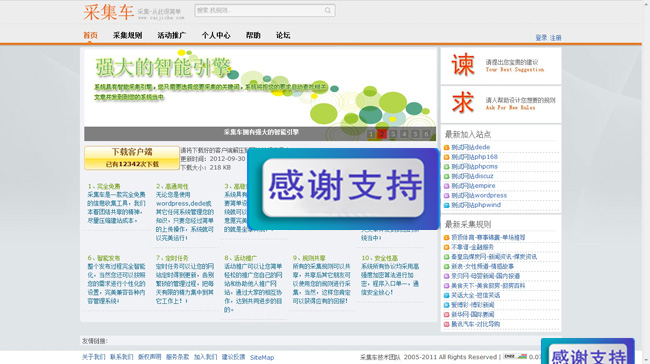The width and height of the screenshot is (650, 364).
Task: Open the 联系我们 footer link
Action: (121, 357)
